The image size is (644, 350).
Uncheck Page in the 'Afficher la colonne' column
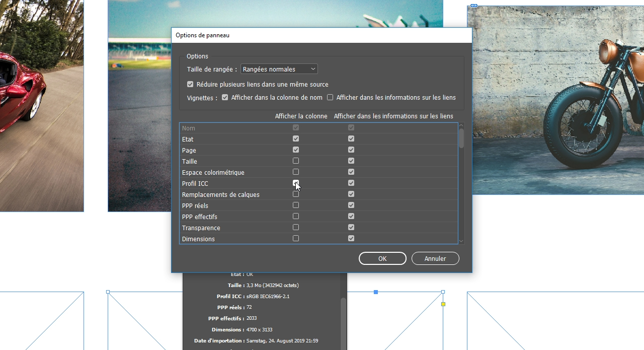pyautogui.click(x=296, y=150)
